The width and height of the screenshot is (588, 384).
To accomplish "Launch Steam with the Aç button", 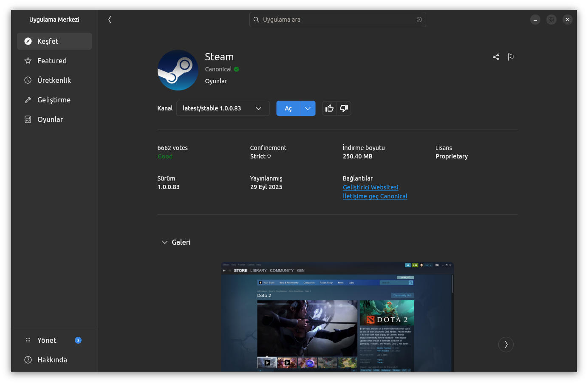I will pos(288,108).
